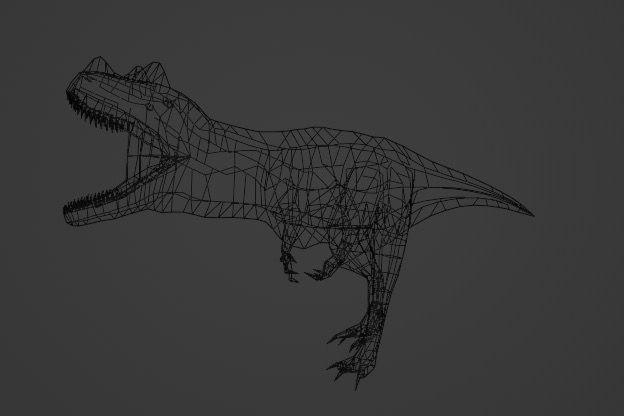Click the small forearm claws

pos(292,265)
